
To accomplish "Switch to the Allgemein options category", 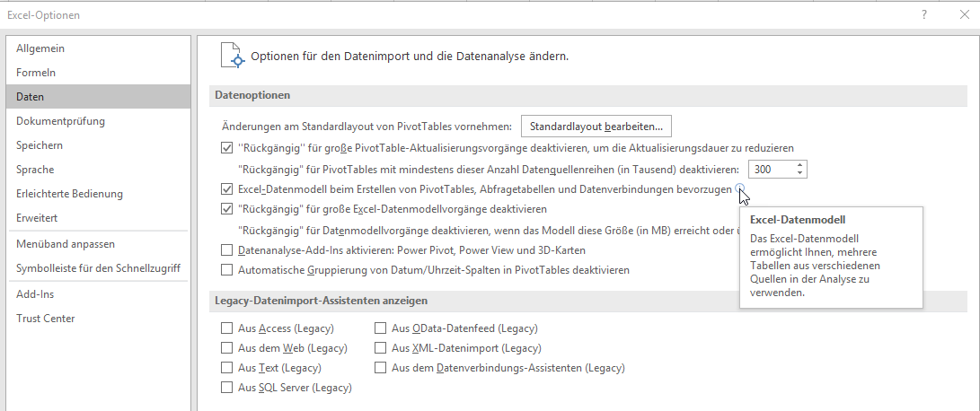I will tap(40, 48).
